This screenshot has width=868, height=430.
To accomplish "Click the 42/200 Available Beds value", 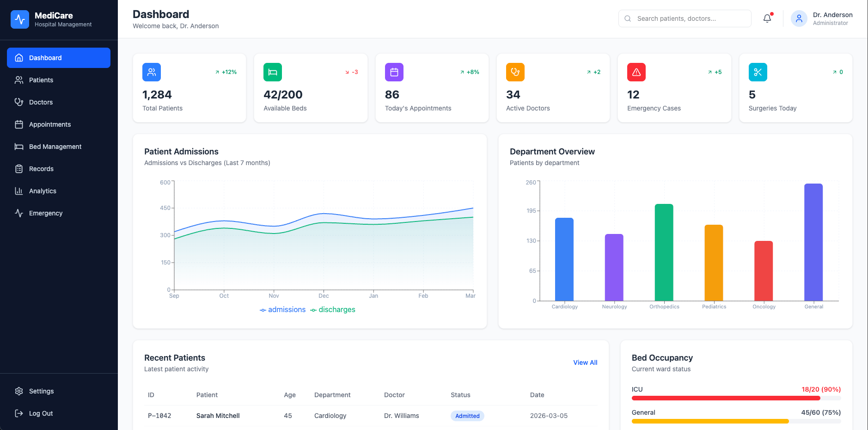I will coord(283,95).
